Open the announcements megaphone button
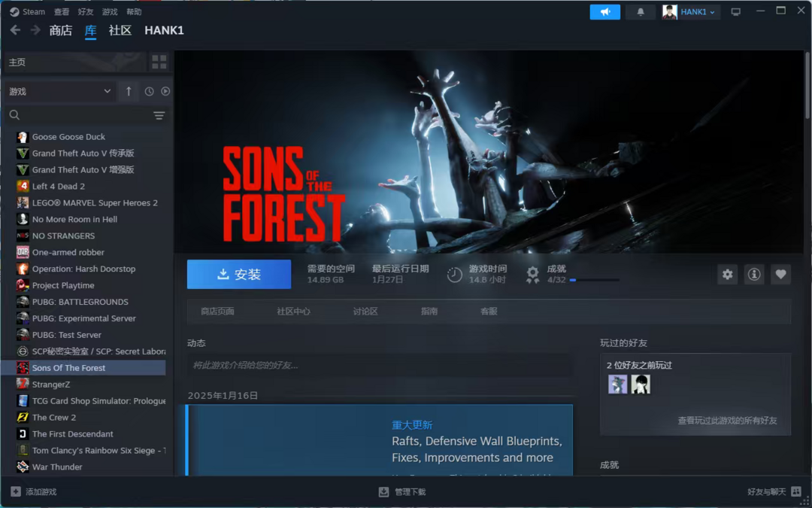The image size is (812, 508). (x=604, y=12)
